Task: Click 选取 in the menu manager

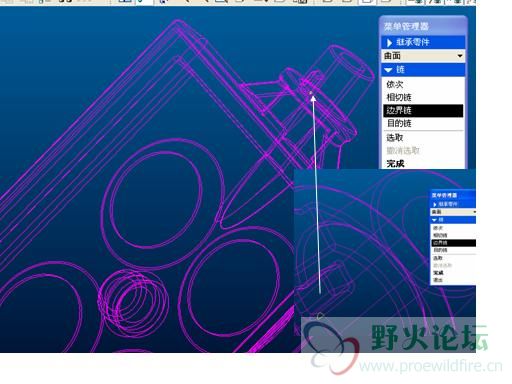Action: tap(395, 138)
